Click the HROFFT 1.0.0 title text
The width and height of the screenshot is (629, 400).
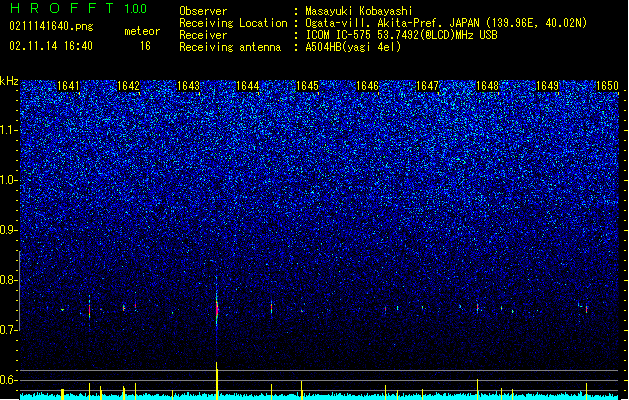pos(78,8)
